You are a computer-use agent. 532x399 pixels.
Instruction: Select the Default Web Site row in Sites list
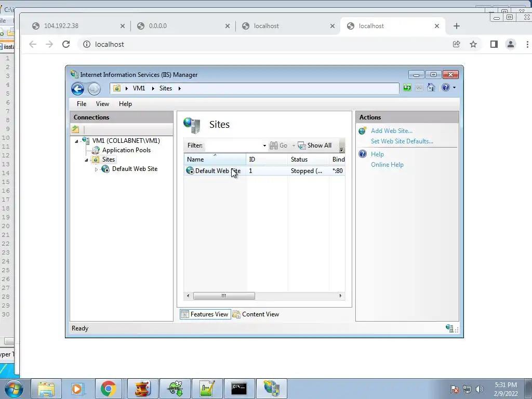coord(264,170)
